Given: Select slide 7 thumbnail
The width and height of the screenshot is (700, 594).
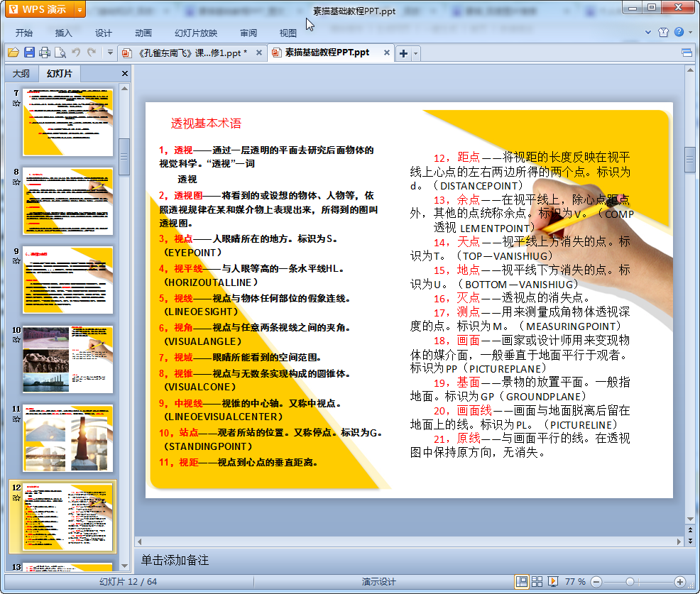Looking at the screenshot, I should [68, 122].
